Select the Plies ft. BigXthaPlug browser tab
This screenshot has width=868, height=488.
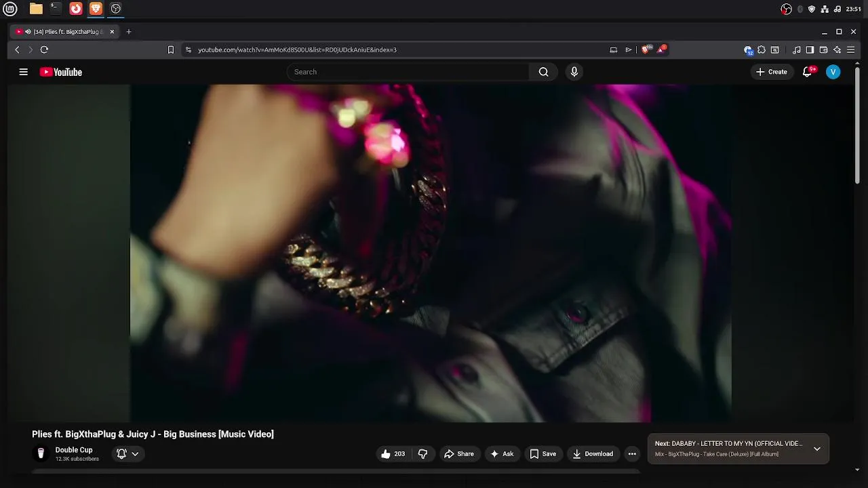[64, 32]
